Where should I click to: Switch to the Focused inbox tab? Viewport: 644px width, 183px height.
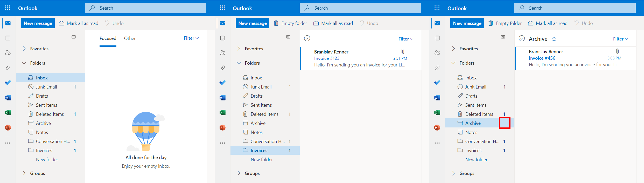108,38
